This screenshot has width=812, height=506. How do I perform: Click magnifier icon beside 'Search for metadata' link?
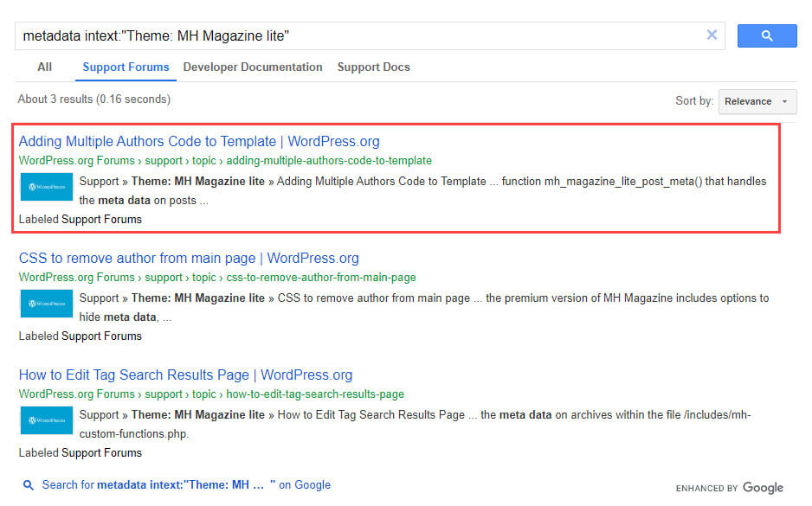(x=29, y=484)
